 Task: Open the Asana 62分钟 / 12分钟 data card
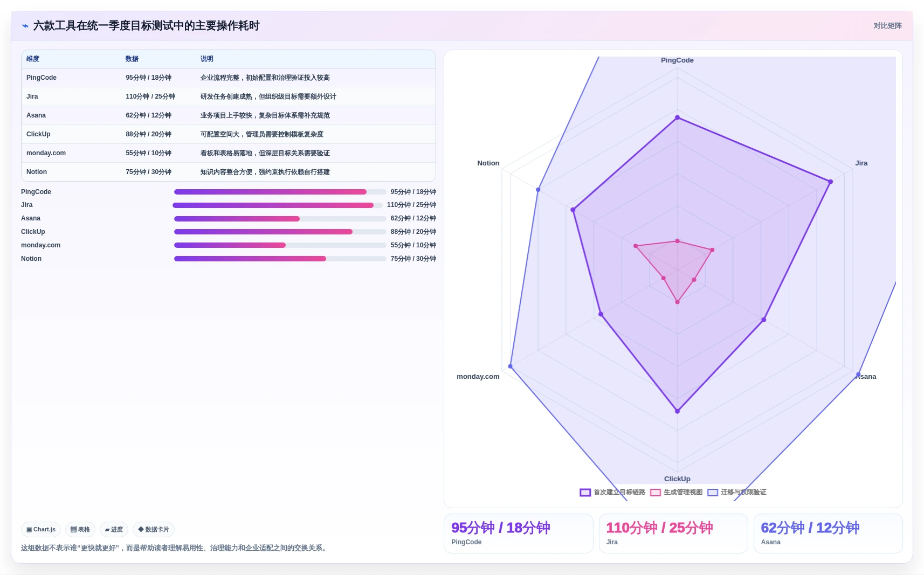828,534
